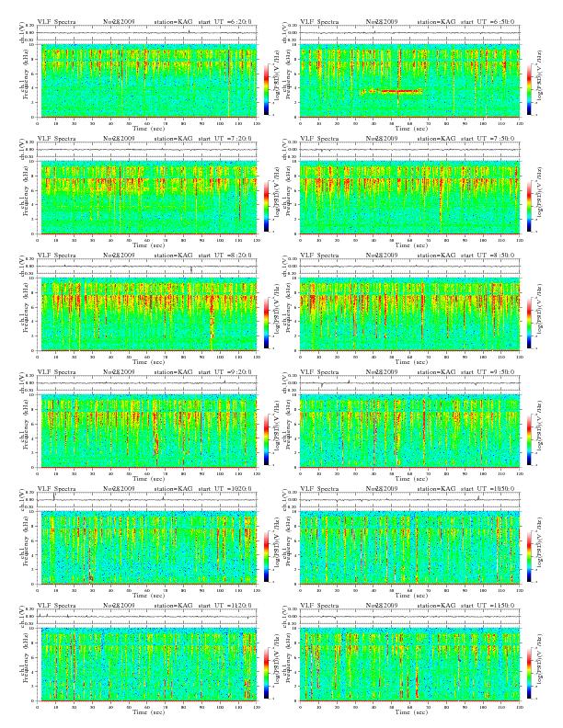Open the spectrogram starting UT 9:50:0
Image resolution: width=563 pixels, height=728 pixels.
[409, 431]
